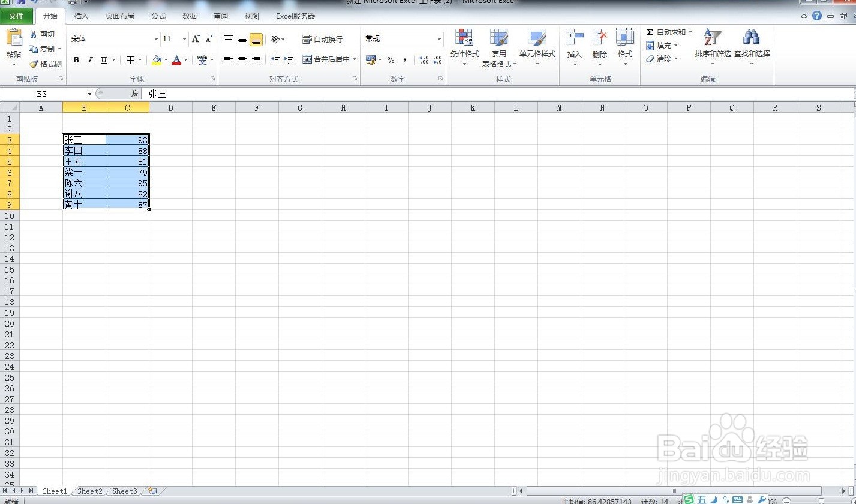Increase decimal places icon

tap(424, 60)
